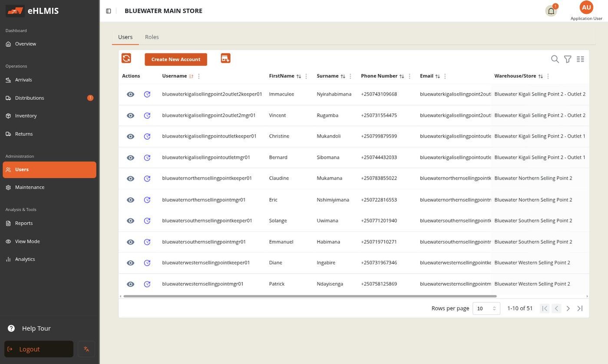Viewport: 608px width, 364px height.
Task: Open Inventory in the sidebar
Action: pos(50,116)
